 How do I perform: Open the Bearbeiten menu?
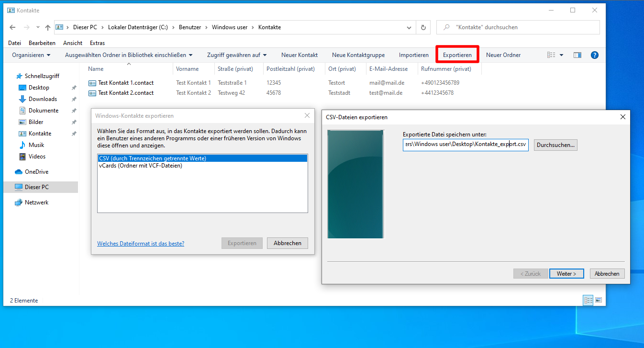[42, 43]
